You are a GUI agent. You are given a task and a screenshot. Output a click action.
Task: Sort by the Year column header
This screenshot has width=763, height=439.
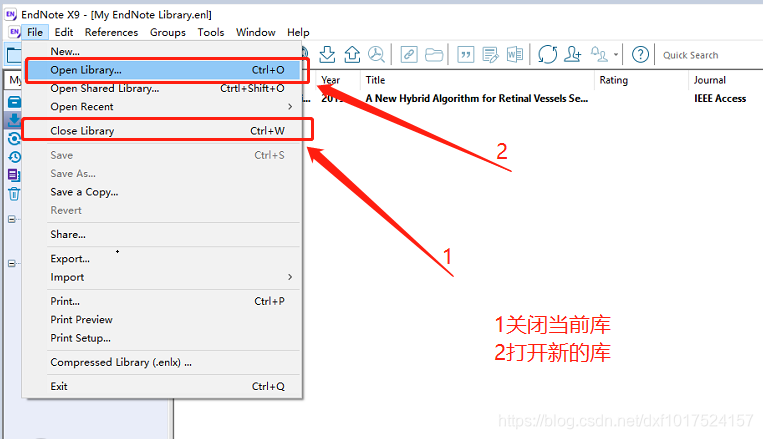click(338, 80)
